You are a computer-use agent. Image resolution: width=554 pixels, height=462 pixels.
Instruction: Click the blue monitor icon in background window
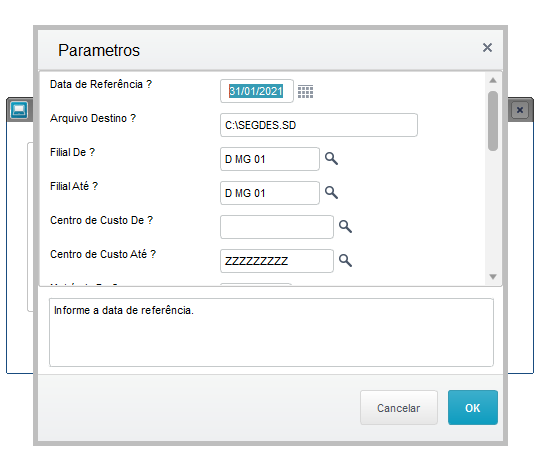pyautogui.click(x=19, y=110)
